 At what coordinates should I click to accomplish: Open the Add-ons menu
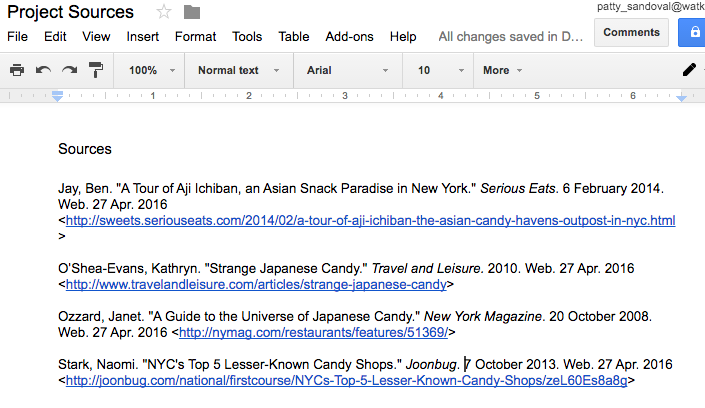(349, 36)
